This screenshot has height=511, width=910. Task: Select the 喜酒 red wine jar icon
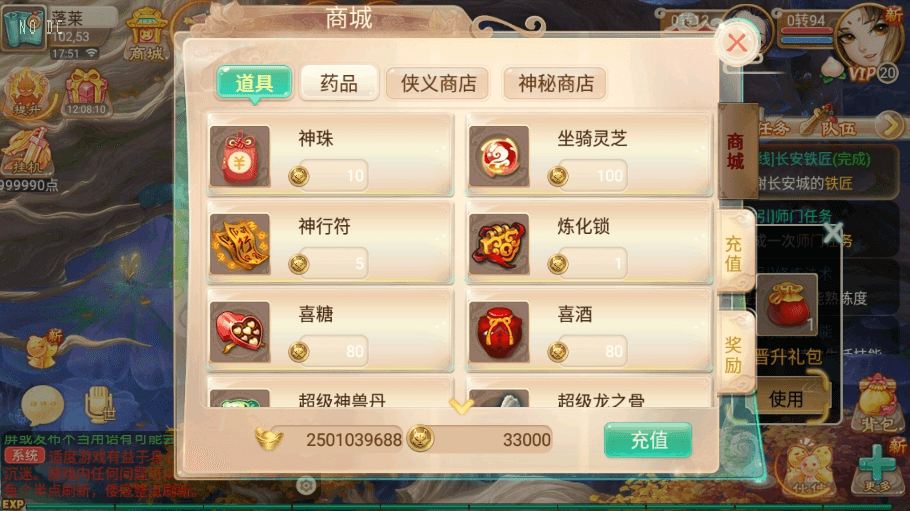point(499,332)
